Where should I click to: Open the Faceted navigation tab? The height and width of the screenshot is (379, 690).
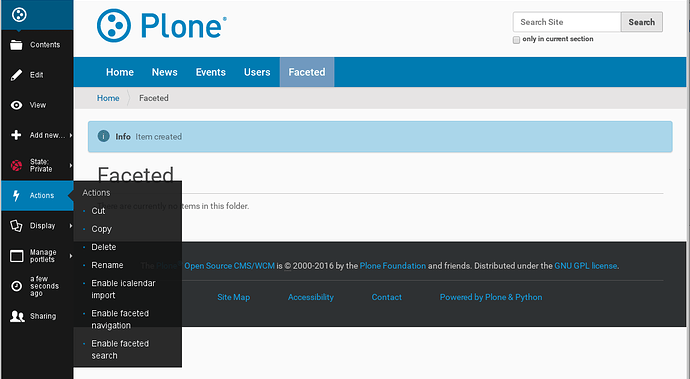tap(307, 72)
